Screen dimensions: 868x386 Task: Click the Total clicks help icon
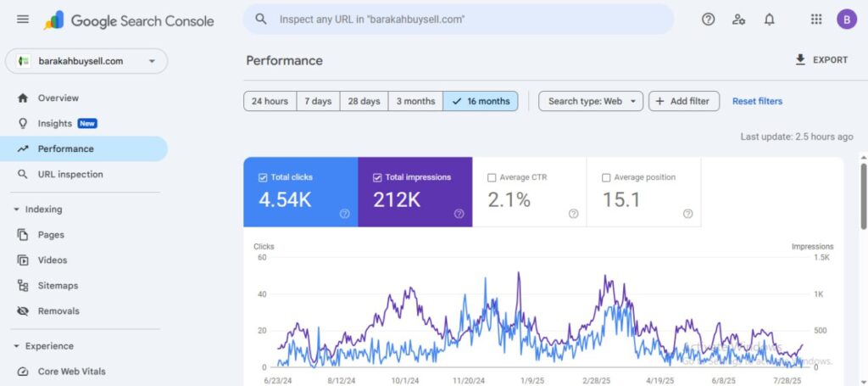click(344, 214)
